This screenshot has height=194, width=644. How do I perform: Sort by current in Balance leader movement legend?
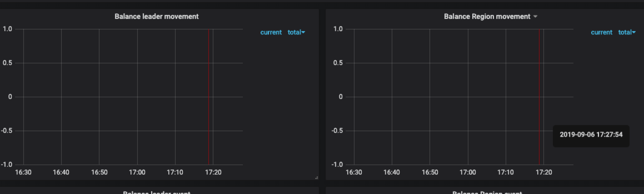click(271, 33)
